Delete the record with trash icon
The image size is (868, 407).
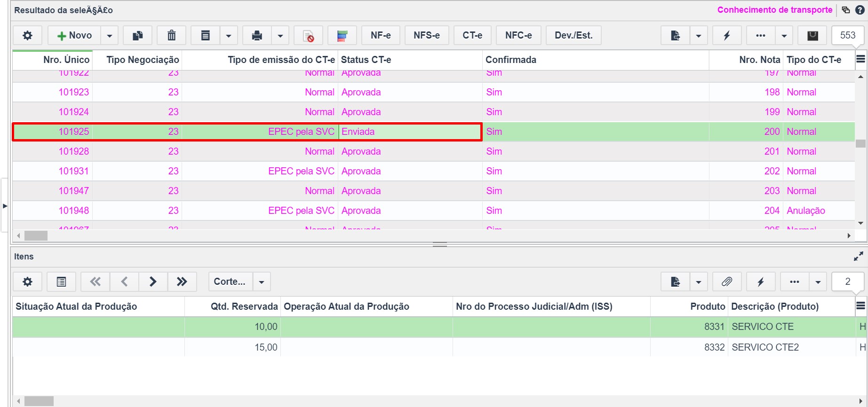pos(172,35)
